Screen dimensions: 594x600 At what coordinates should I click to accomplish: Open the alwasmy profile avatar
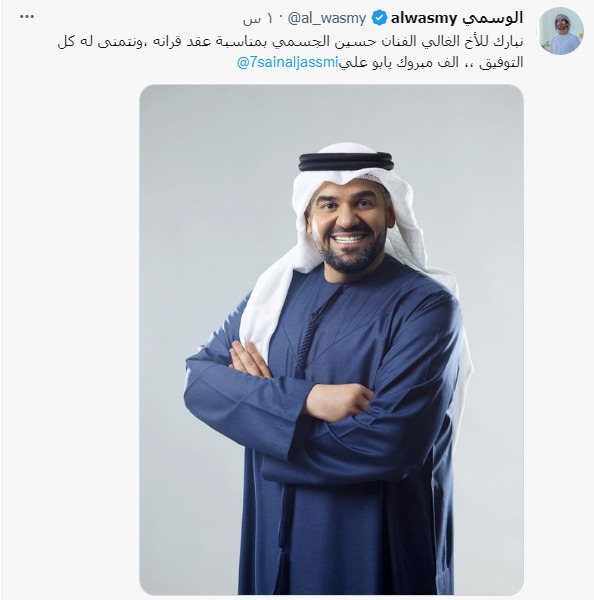click(x=561, y=31)
